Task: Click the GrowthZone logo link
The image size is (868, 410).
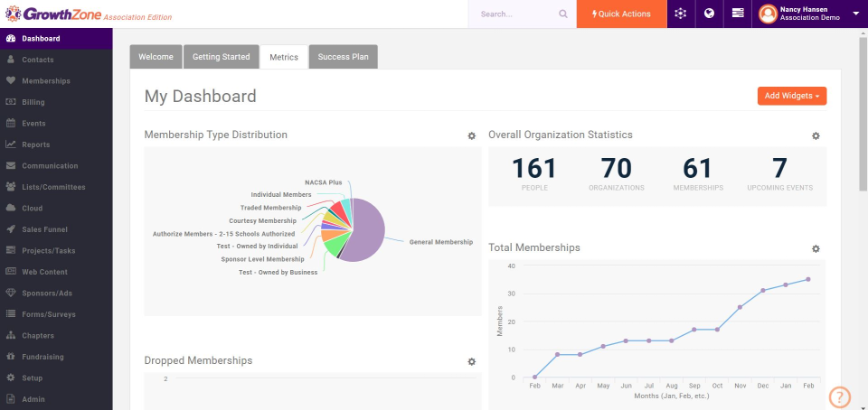Action: [89, 14]
